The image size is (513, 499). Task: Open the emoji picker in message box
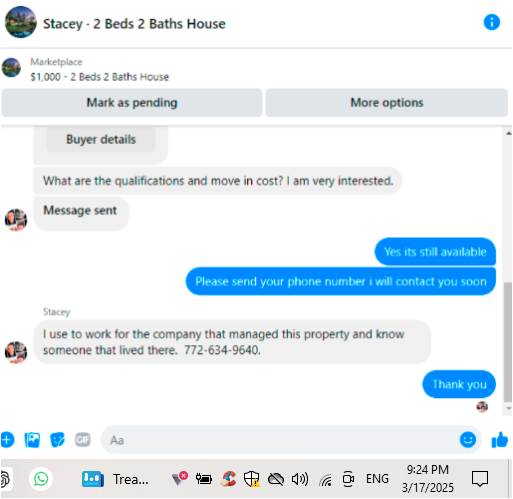pos(467,439)
